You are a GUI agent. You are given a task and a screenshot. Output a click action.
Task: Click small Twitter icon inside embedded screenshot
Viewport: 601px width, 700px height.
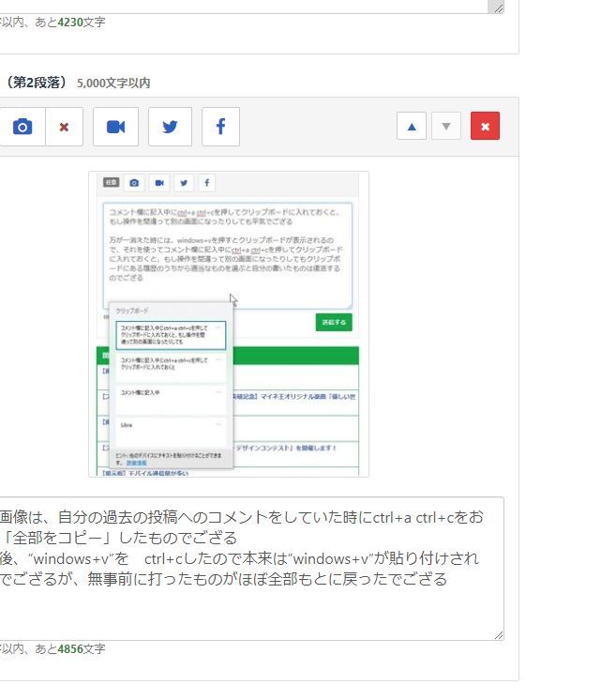point(184,183)
